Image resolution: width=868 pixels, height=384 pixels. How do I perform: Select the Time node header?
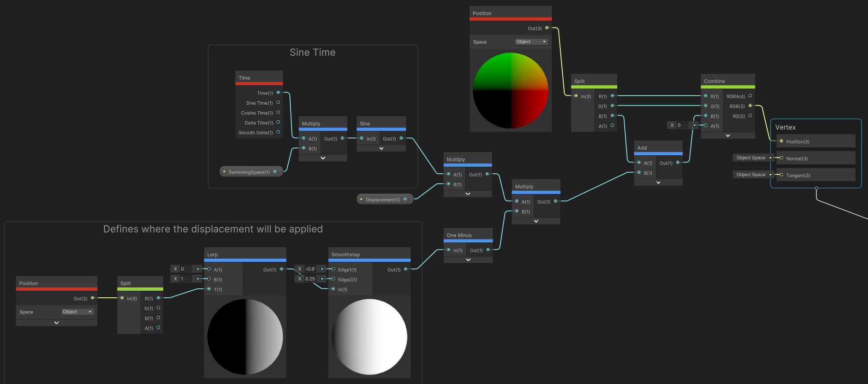coord(259,78)
